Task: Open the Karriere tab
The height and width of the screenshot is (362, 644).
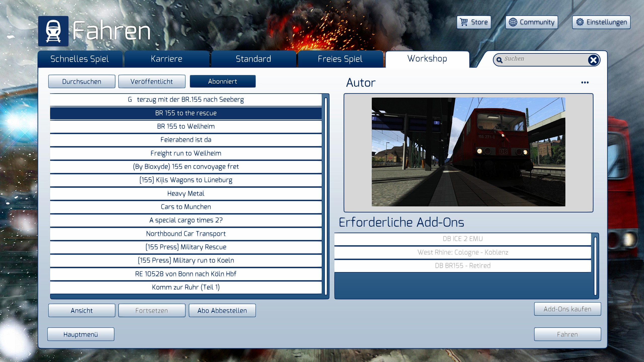Action: (x=167, y=59)
